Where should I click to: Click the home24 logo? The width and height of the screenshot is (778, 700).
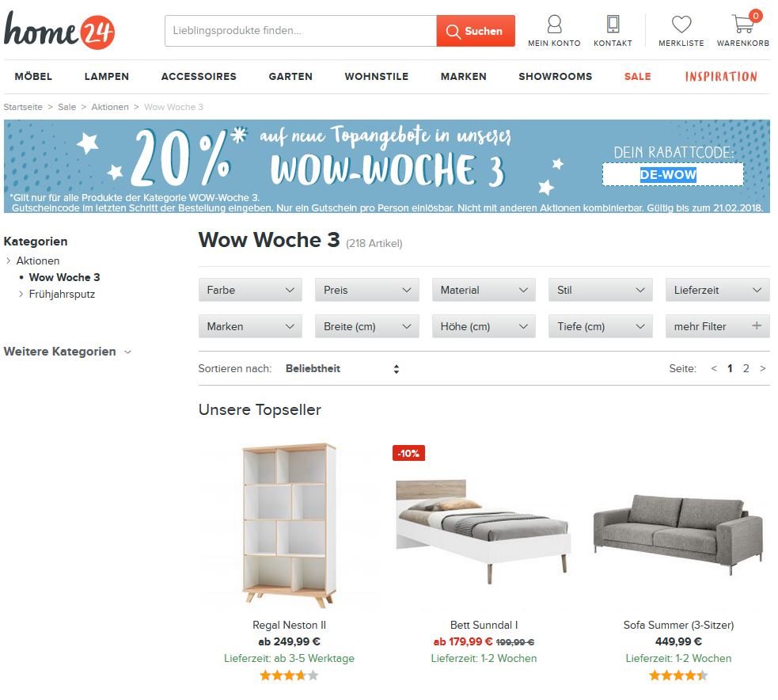tap(59, 30)
